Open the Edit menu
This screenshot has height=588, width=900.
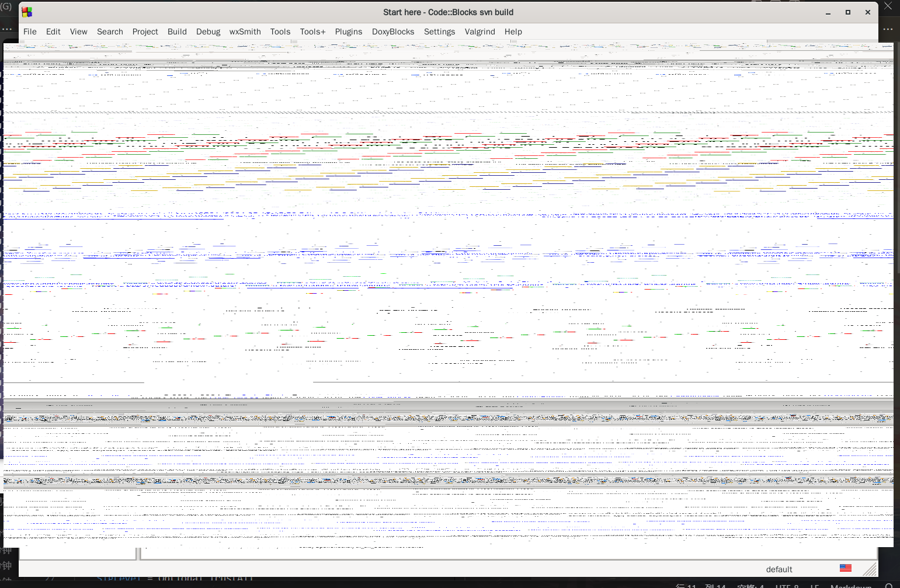53,32
